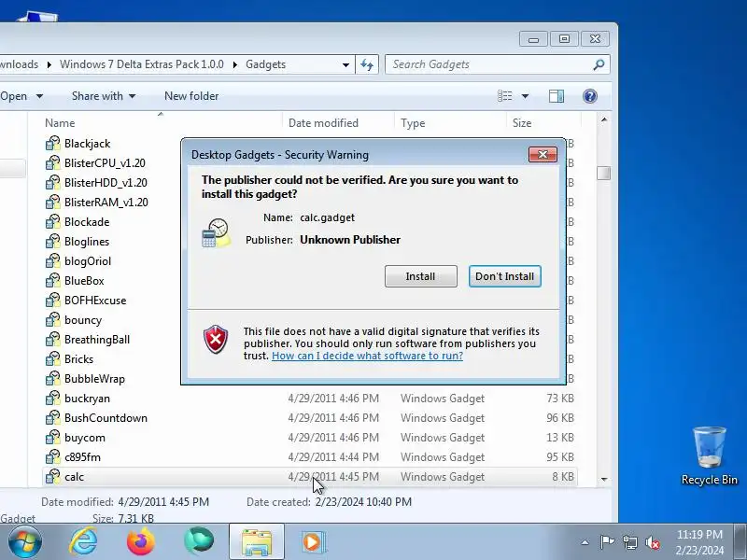The width and height of the screenshot is (747, 560).
Task: Click the buycom gadget icon
Action: point(53,437)
